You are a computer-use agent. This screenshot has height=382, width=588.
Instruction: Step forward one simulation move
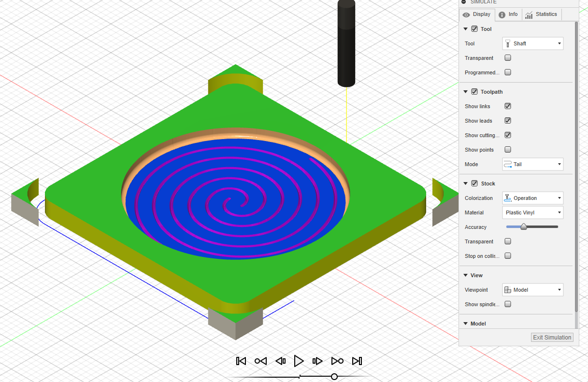point(317,361)
